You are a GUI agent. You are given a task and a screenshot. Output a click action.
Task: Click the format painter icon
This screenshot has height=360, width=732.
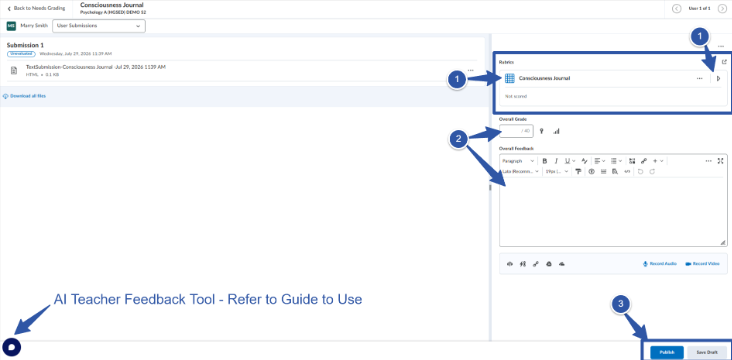pyautogui.click(x=578, y=172)
